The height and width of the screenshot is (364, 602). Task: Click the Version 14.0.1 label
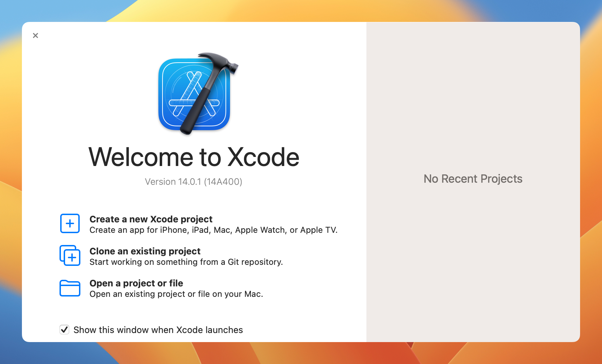click(194, 182)
